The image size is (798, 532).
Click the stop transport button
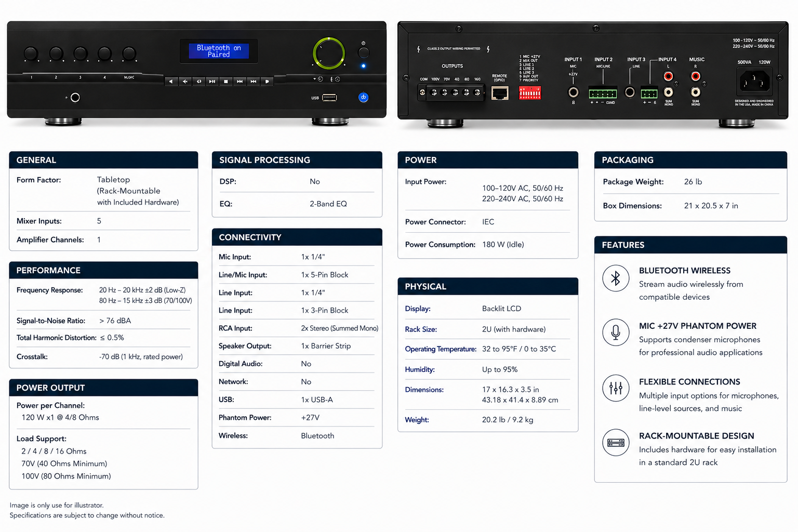pos(225,81)
